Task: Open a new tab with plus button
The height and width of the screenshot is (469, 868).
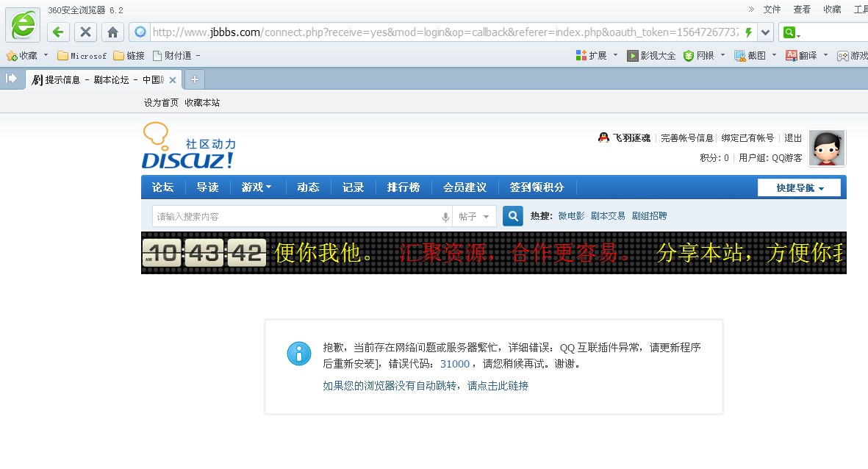Action: pos(194,79)
